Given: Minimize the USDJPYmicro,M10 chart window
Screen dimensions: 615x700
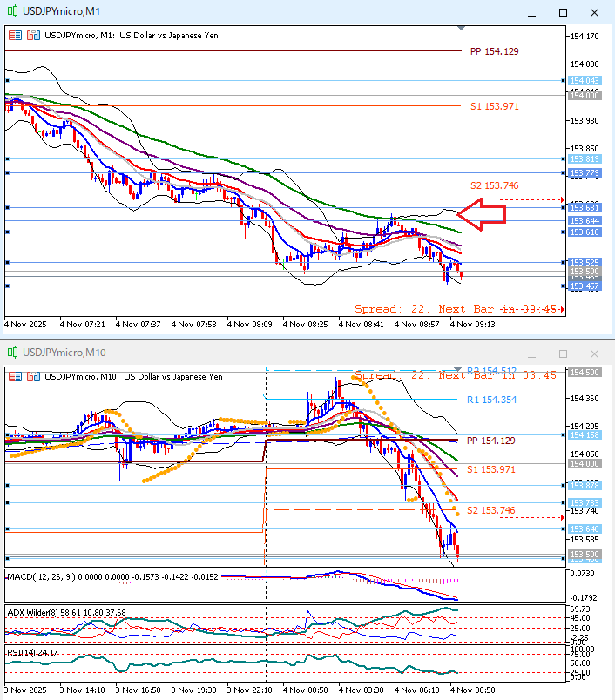Looking at the screenshot, I should [x=535, y=353].
